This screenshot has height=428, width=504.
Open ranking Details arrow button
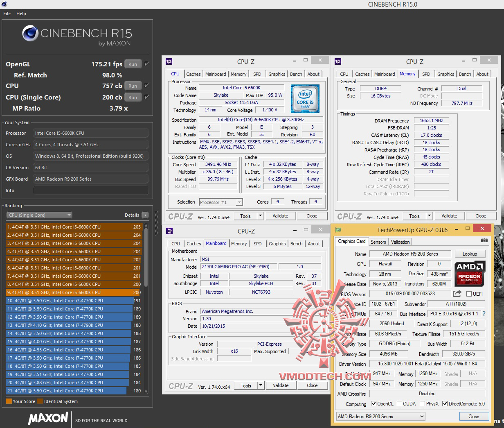point(145,215)
